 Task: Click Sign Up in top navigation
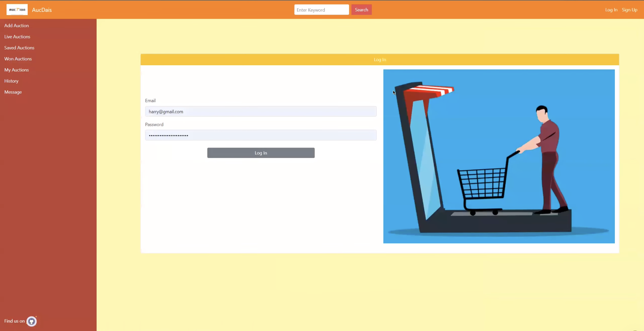pos(629,10)
